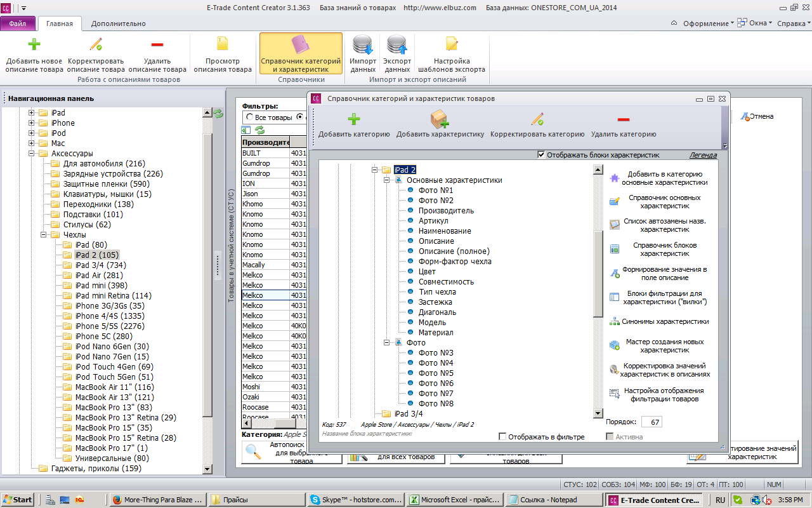812x508 pixels.
Task: Select 'Защитные пленки (590)' in navigation tree
Action: pyautogui.click(x=107, y=184)
